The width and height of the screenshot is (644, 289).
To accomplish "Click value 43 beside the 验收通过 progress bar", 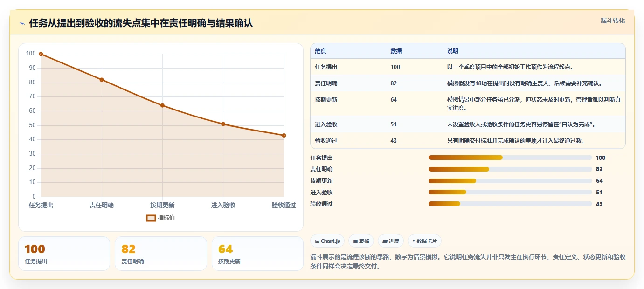I will [599, 204].
